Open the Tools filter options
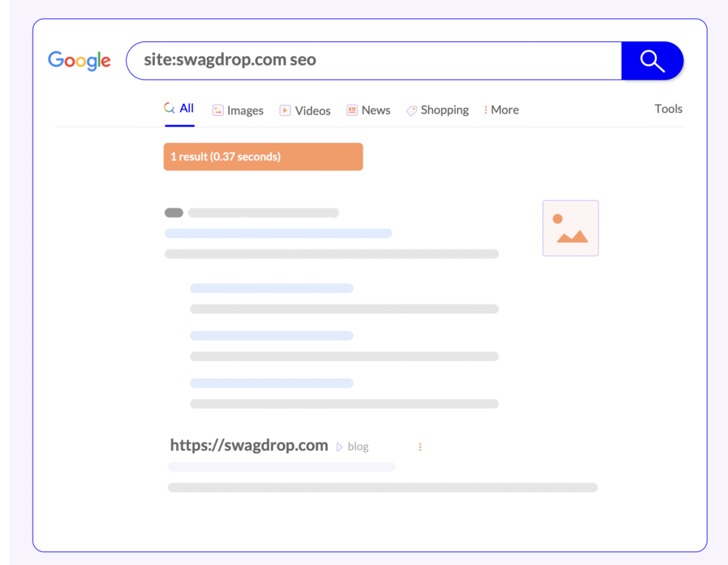Viewport: 728px width, 565px height. click(x=668, y=109)
